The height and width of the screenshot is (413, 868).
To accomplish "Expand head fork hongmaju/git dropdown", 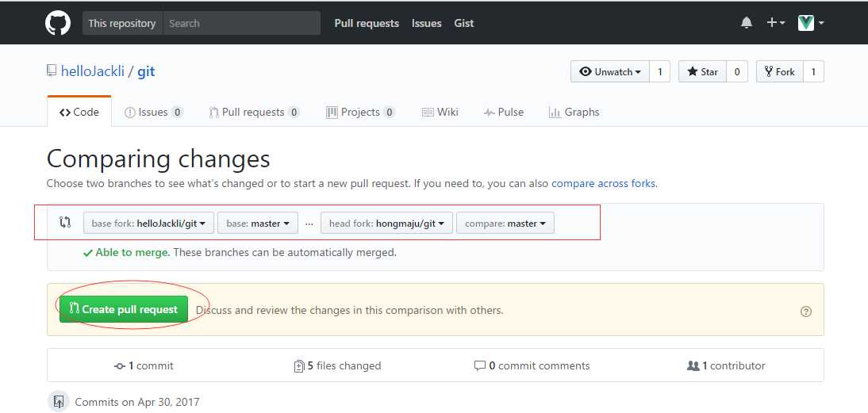I will point(386,224).
